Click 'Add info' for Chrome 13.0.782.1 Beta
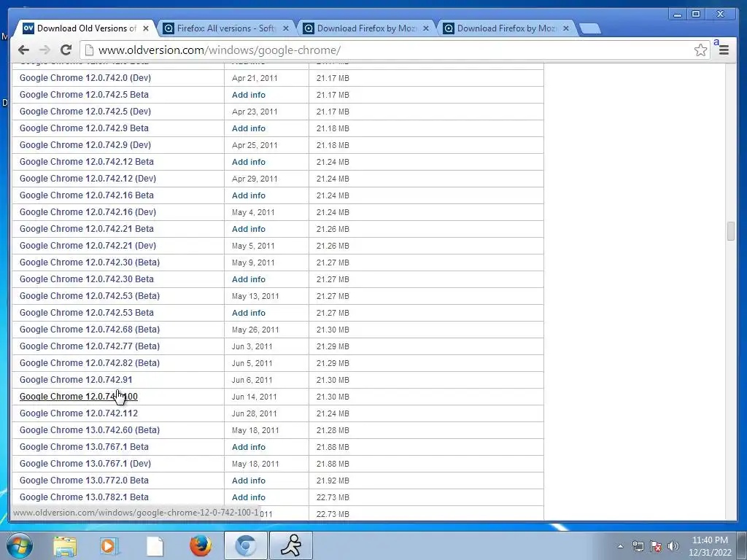747x560 pixels. pos(249,497)
